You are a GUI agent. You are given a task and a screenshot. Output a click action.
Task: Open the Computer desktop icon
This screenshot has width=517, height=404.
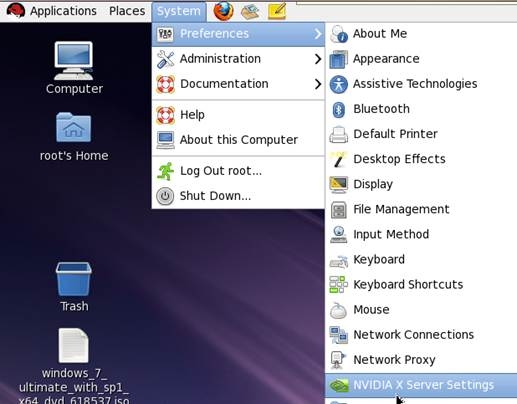(x=74, y=61)
